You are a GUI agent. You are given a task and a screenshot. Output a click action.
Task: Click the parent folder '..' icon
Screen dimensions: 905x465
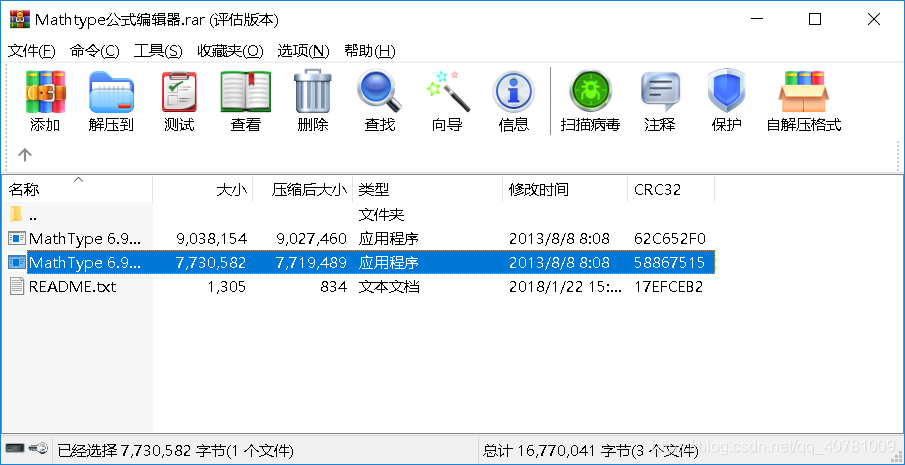coord(17,215)
